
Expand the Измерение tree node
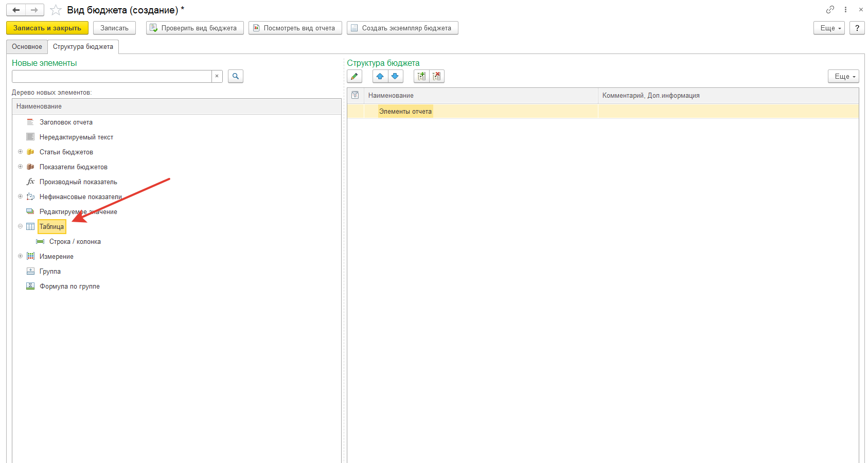coord(21,256)
